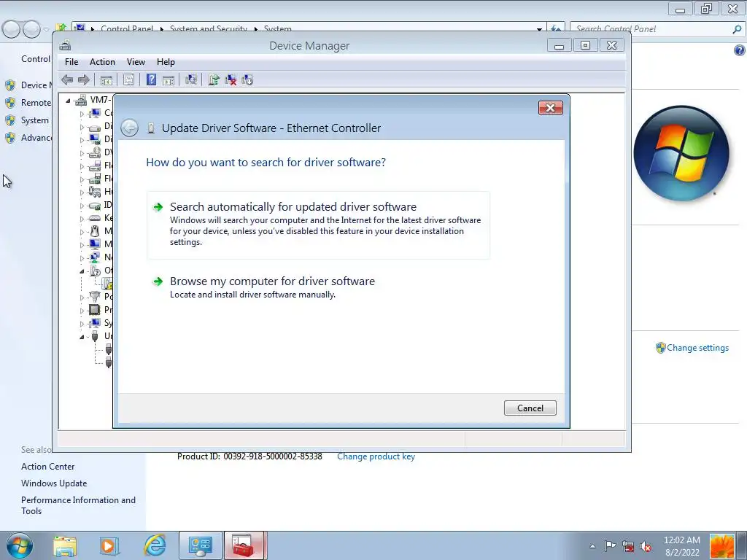Select the Universal Serial Bus controllers icon
Screen dimensions: 747x560
(95, 336)
